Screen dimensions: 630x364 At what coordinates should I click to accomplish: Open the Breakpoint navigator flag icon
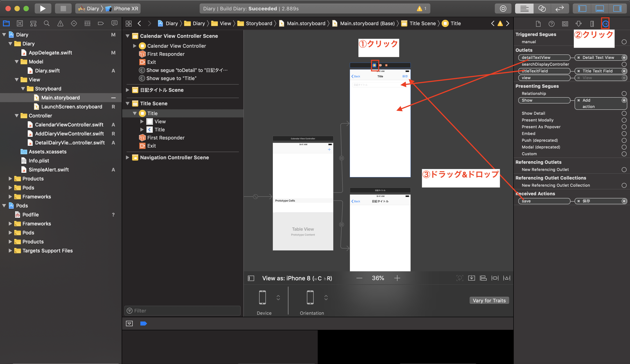click(101, 23)
